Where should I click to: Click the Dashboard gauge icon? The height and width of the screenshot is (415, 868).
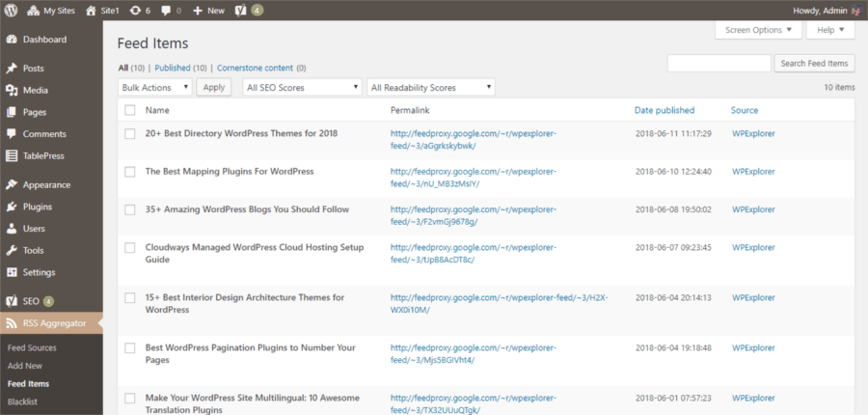(11, 40)
